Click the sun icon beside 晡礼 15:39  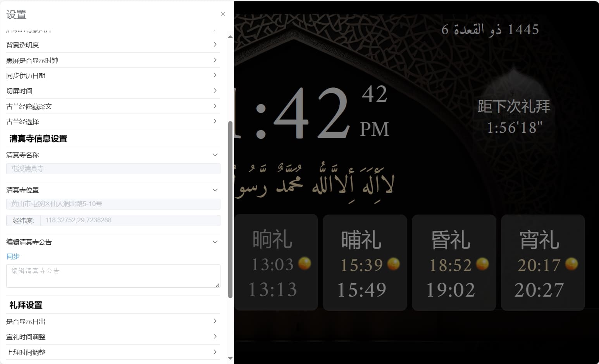394,264
